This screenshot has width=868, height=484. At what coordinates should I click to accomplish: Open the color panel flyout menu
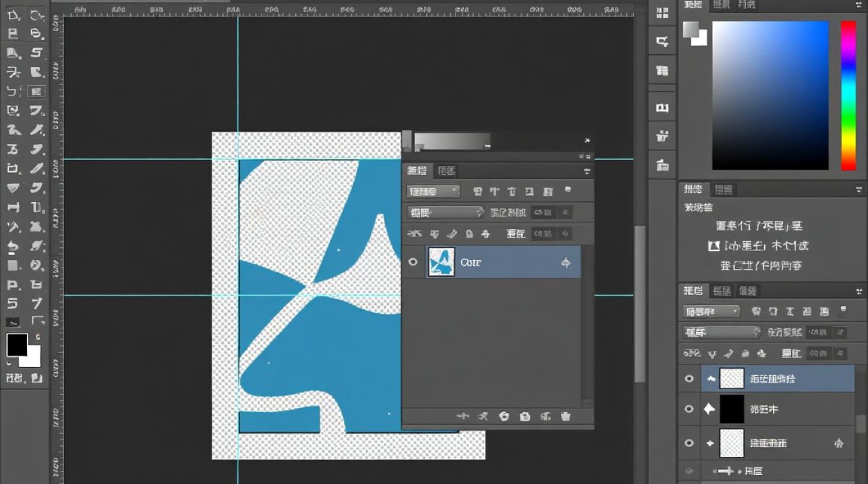[859, 5]
